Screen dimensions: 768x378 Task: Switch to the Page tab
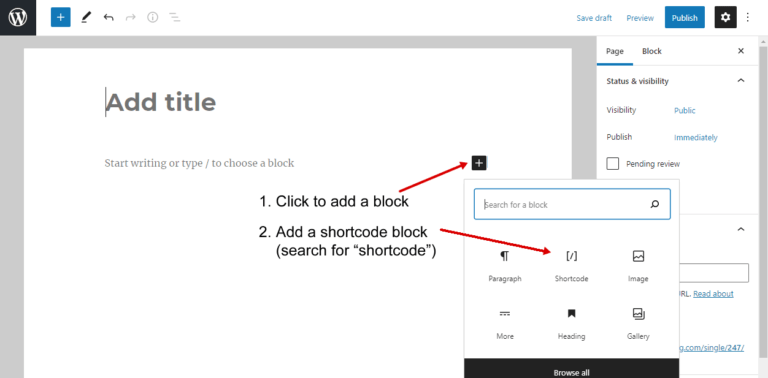615,51
